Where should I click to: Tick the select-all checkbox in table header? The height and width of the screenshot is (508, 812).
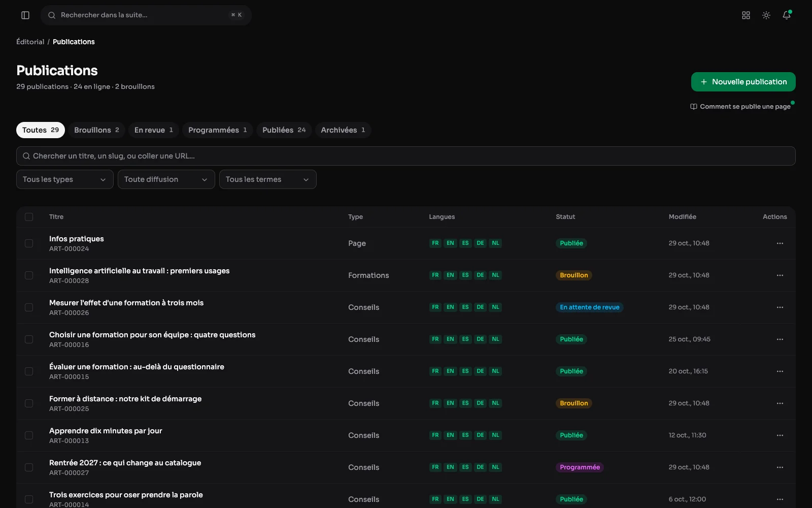coord(29,217)
